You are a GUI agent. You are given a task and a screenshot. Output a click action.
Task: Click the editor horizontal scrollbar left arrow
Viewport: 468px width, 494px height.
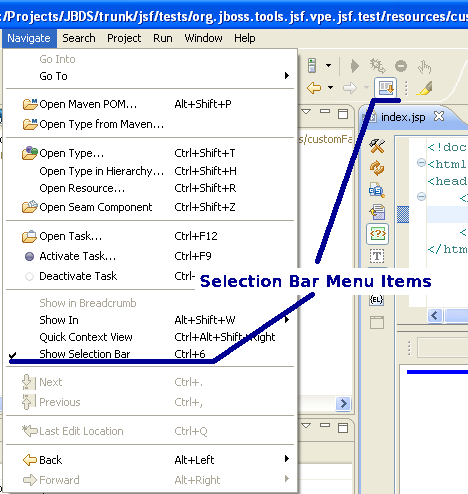pos(435,315)
